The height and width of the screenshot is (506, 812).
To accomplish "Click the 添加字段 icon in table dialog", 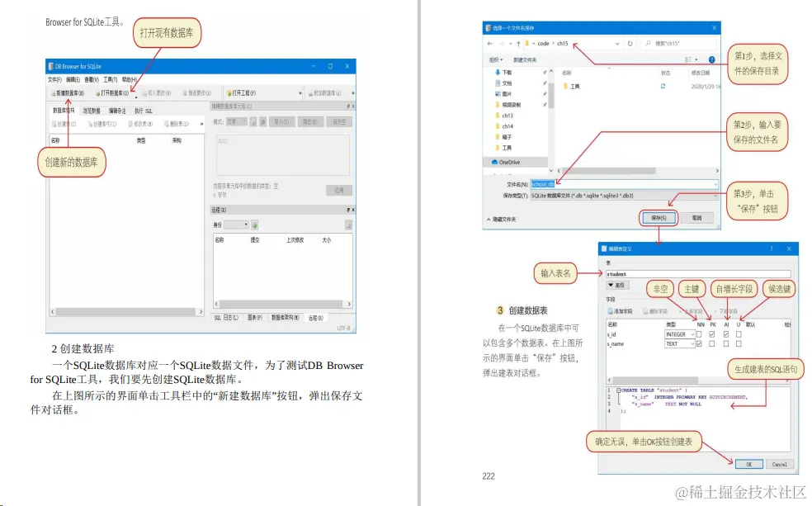I will tap(611, 311).
